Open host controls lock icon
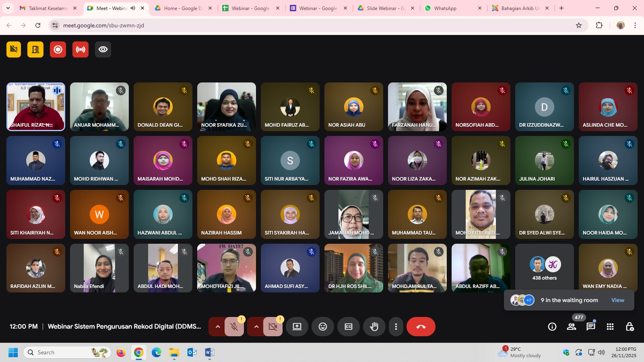The width and height of the screenshot is (644, 362). click(x=630, y=327)
